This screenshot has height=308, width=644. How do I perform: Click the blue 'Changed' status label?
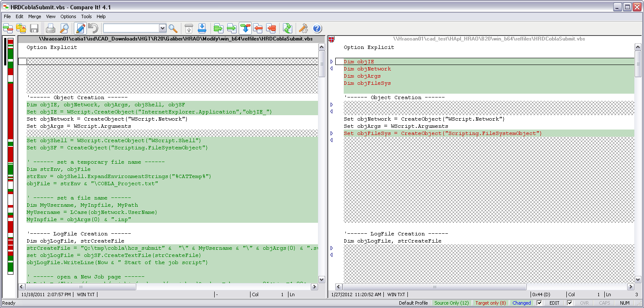tap(522, 303)
